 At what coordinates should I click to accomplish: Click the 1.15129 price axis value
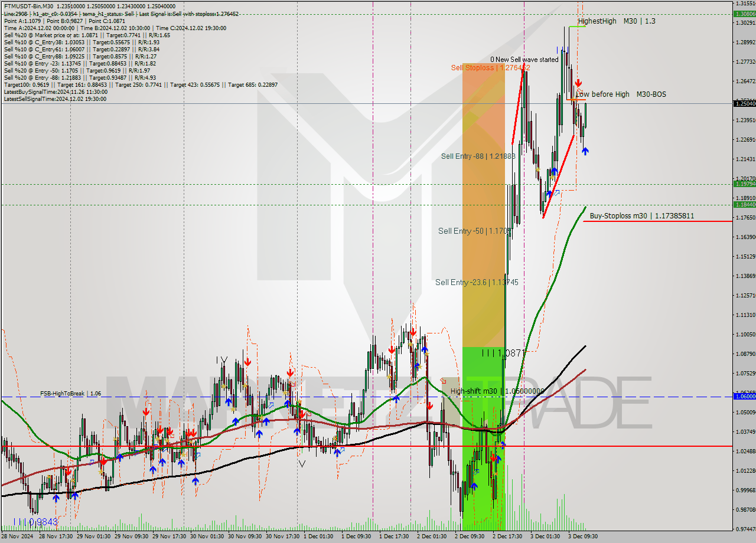tap(745, 257)
